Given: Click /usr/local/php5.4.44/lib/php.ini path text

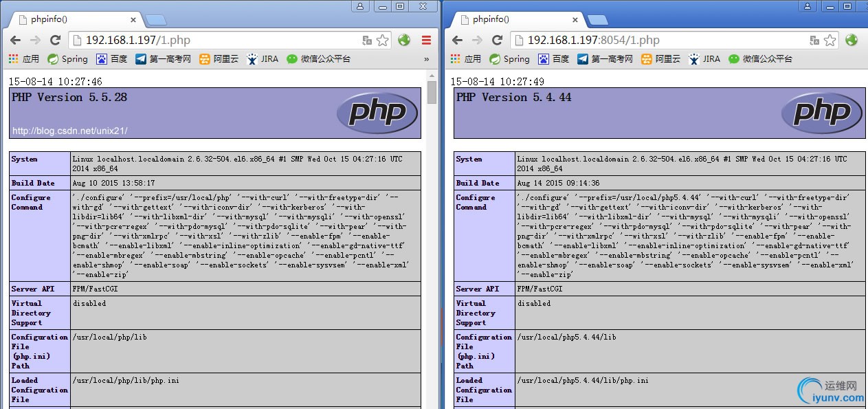Looking at the screenshot, I should tap(583, 380).
